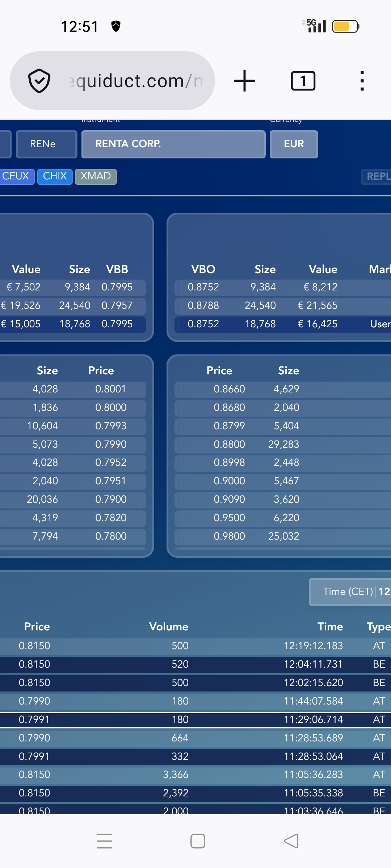This screenshot has width=391, height=868.
Task: Tap the address bar URL text
Action: pos(136,81)
